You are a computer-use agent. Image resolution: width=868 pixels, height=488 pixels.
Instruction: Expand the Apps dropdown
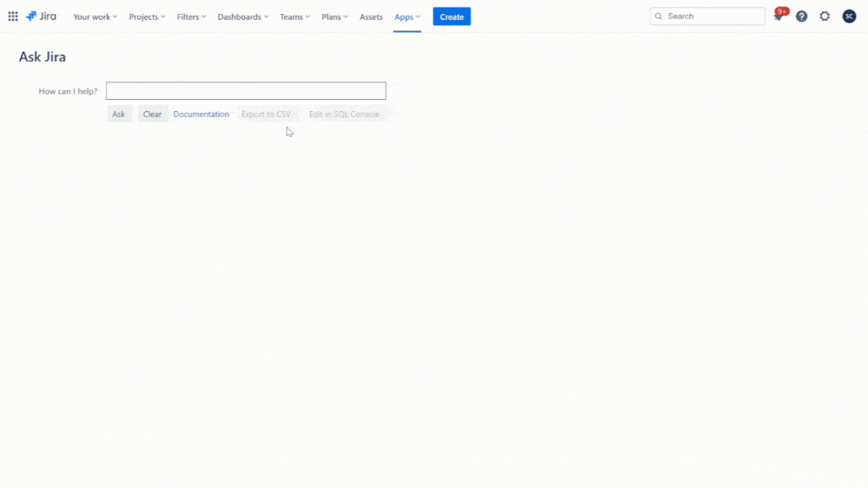(407, 17)
